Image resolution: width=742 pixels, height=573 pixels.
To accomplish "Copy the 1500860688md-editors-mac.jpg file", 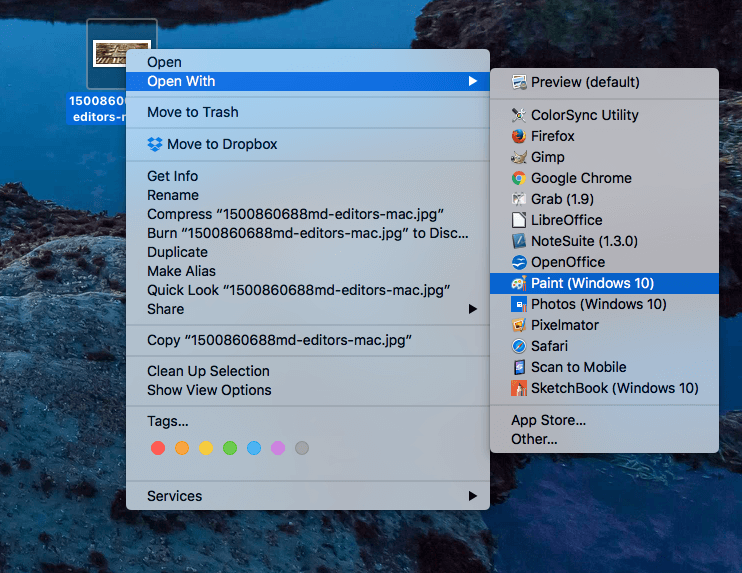I will tap(308, 340).
